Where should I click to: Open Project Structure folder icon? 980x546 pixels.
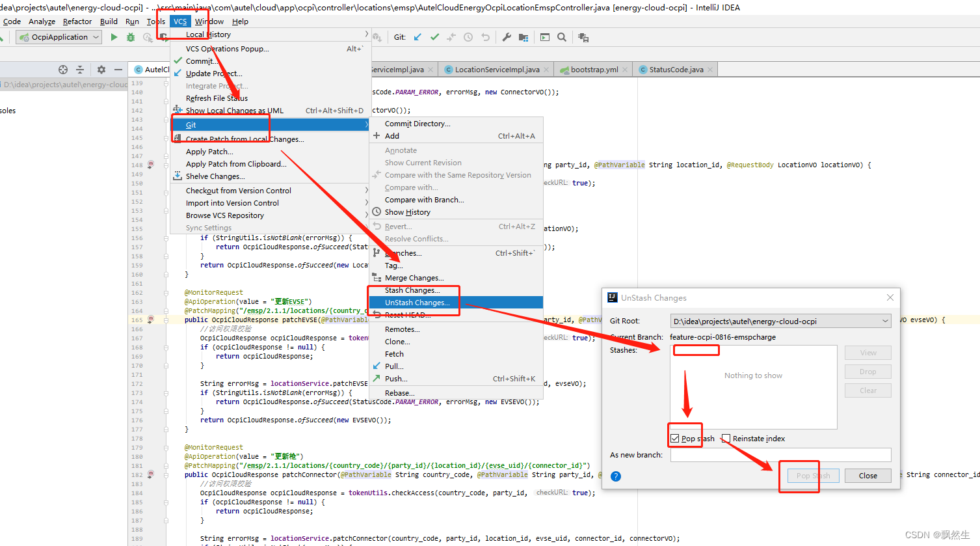pos(523,37)
